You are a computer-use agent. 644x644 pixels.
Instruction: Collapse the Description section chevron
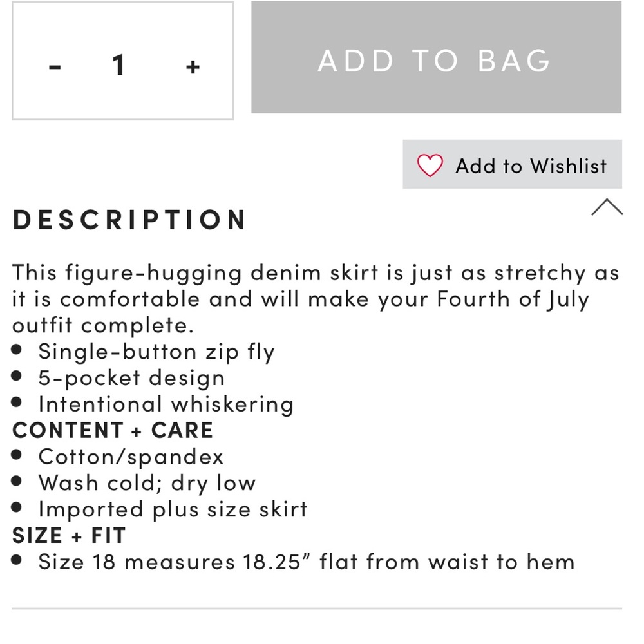pos(607,207)
